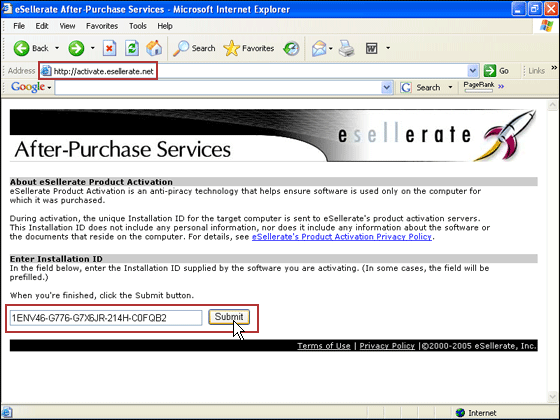This screenshot has width=560, height=420.
Task: Click the 'Address' label
Action: [21, 71]
